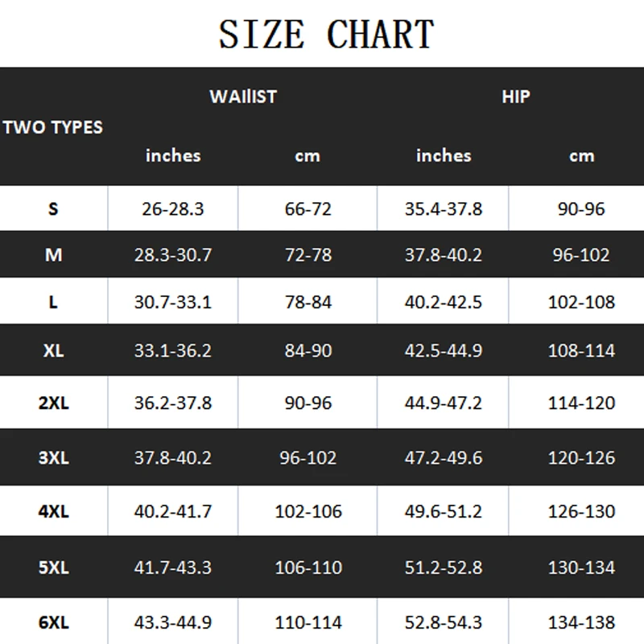Click waist inches value 26-28.3
Image resolution: width=644 pixels, height=644 pixels.
[173, 209]
